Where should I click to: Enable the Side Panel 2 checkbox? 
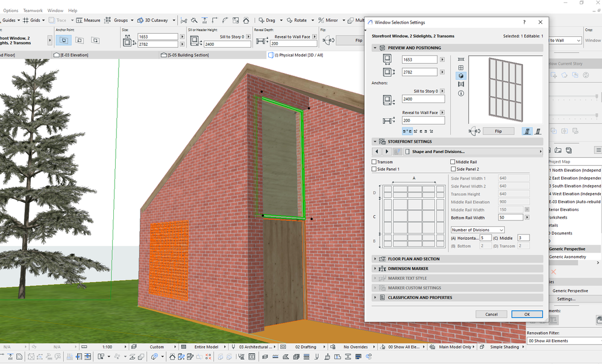453,169
